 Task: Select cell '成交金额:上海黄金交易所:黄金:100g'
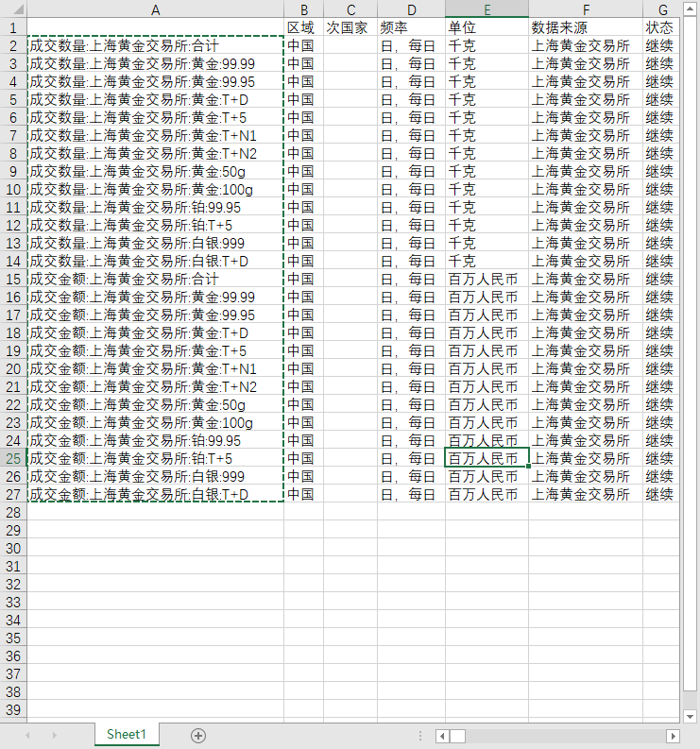[x=155, y=423]
